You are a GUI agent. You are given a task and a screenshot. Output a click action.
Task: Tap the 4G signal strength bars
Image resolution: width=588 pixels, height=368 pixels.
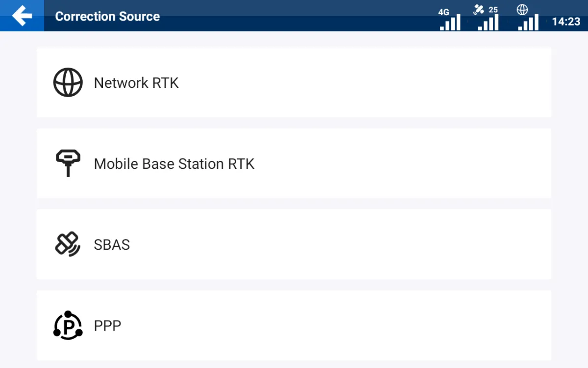coord(450,23)
